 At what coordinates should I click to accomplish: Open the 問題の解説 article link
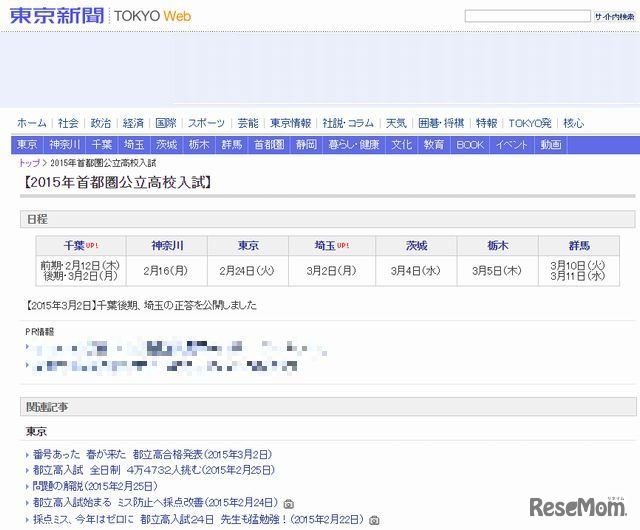click(x=95, y=487)
